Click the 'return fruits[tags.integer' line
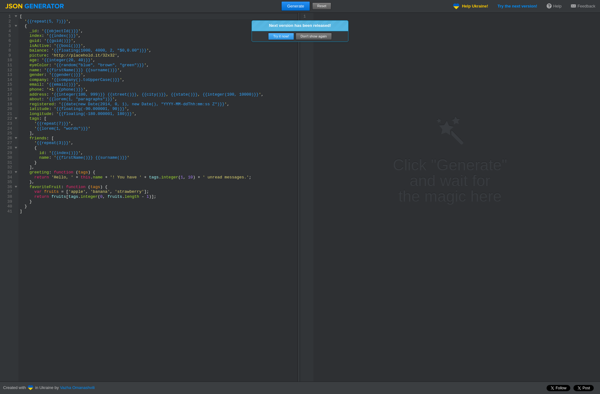Viewport: 600px width, 394px height. point(95,197)
